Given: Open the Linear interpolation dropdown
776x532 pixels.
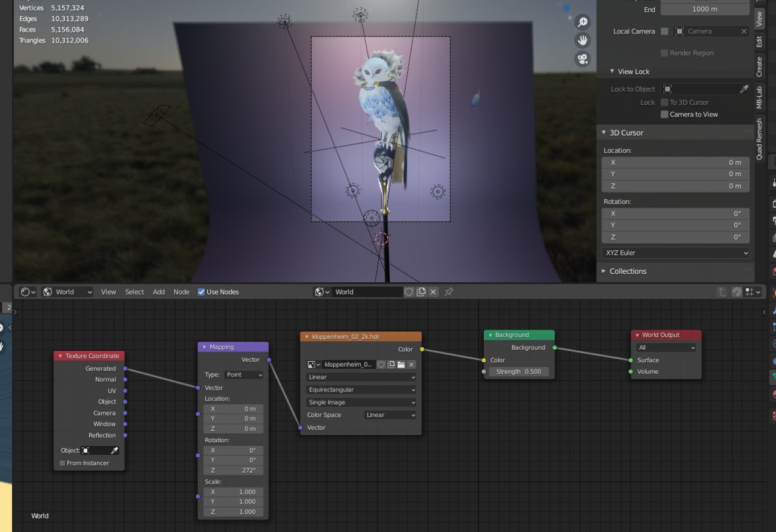Looking at the screenshot, I should (361, 377).
